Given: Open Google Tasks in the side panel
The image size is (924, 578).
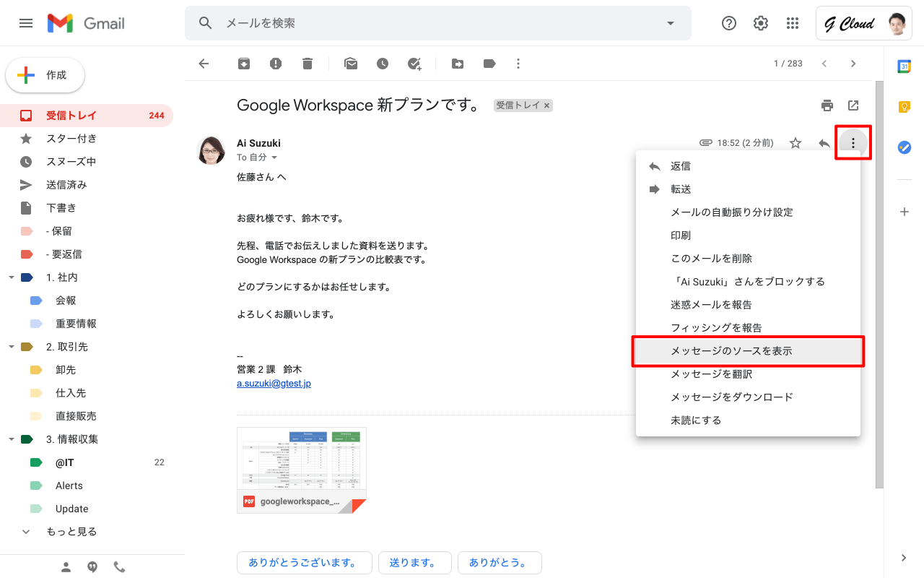Looking at the screenshot, I should [x=904, y=147].
